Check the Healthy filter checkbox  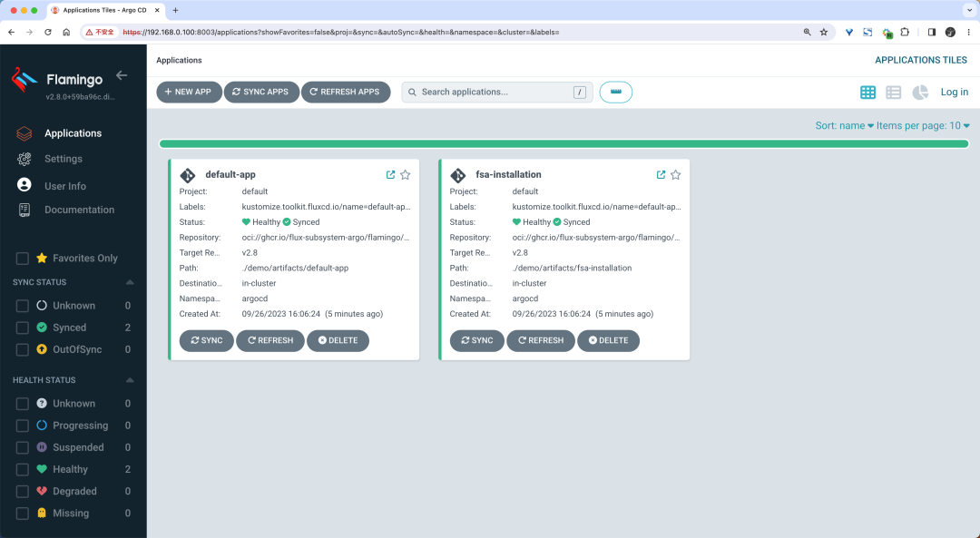pyautogui.click(x=23, y=470)
